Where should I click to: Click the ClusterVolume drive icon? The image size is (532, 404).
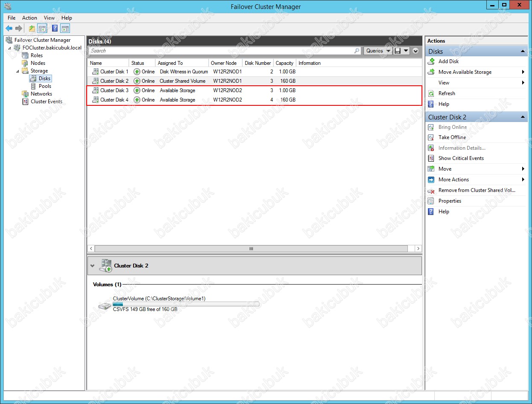coord(105,306)
